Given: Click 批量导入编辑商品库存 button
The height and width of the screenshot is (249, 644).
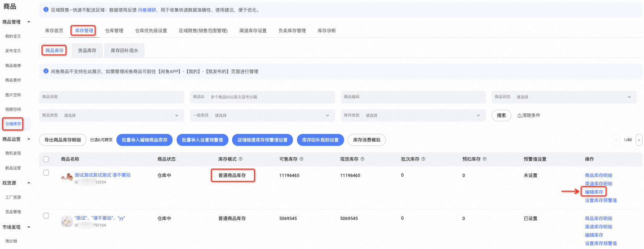Looking at the screenshot, I should click(145, 140).
